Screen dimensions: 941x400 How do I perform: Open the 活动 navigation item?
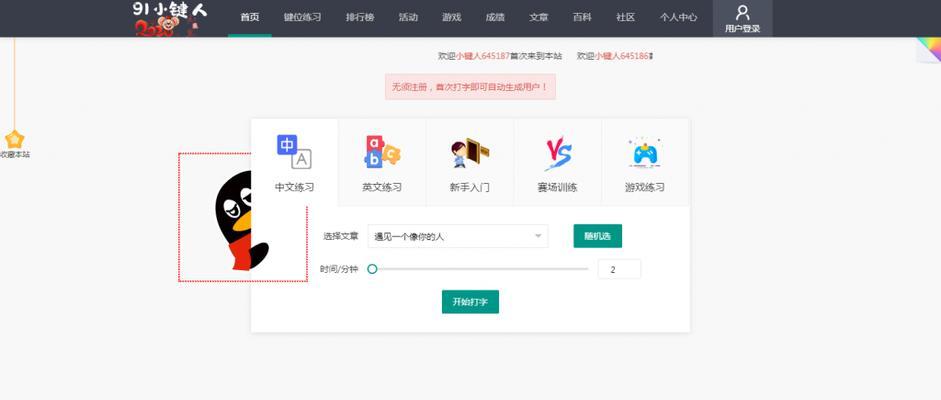click(408, 17)
